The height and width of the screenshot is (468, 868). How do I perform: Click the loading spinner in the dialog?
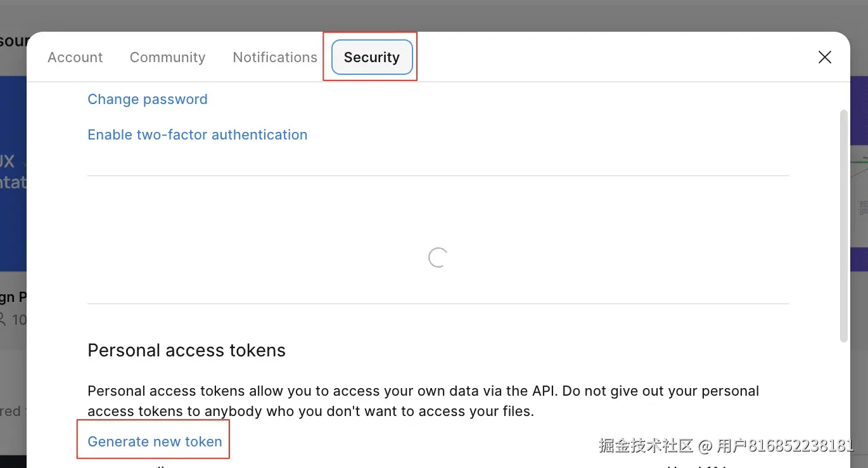click(437, 257)
